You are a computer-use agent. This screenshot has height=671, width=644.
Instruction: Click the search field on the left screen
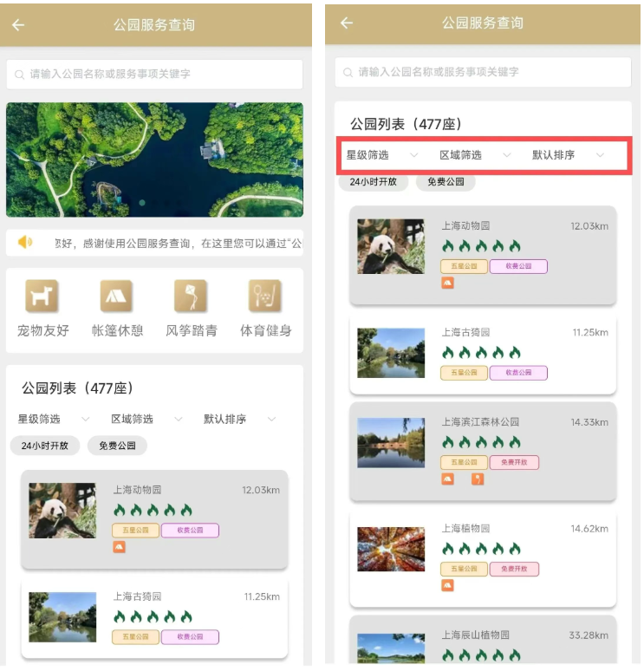[154, 75]
